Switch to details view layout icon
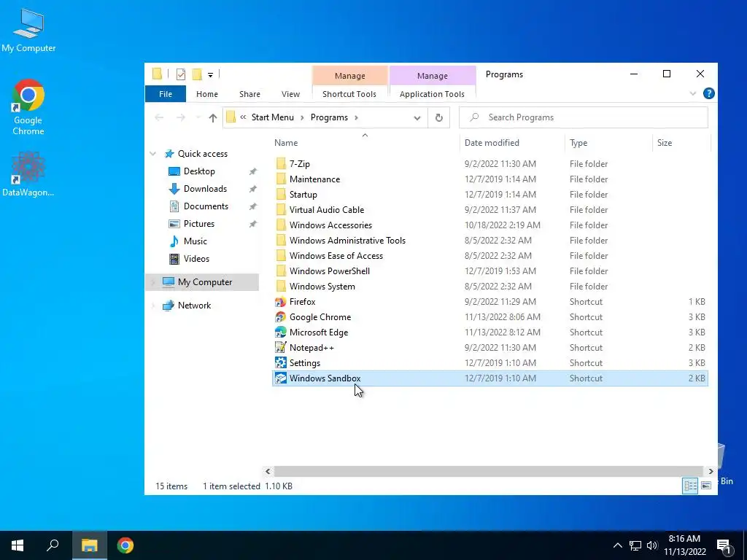The height and width of the screenshot is (560, 747). pyautogui.click(x=690, y=486)
